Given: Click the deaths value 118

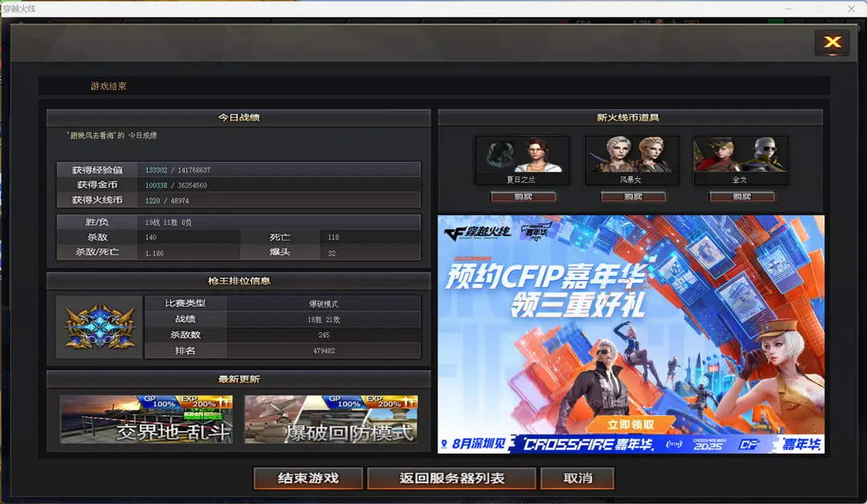Looking at the screenshot, I should (333, 238).
